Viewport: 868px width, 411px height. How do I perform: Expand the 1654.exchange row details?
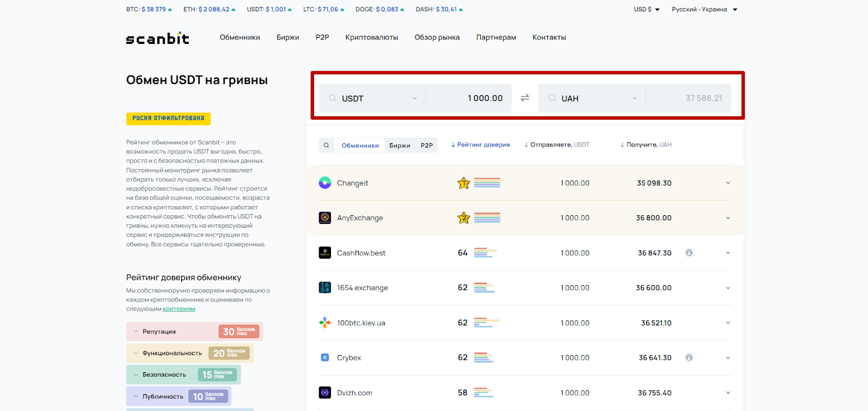pos(728,288)
